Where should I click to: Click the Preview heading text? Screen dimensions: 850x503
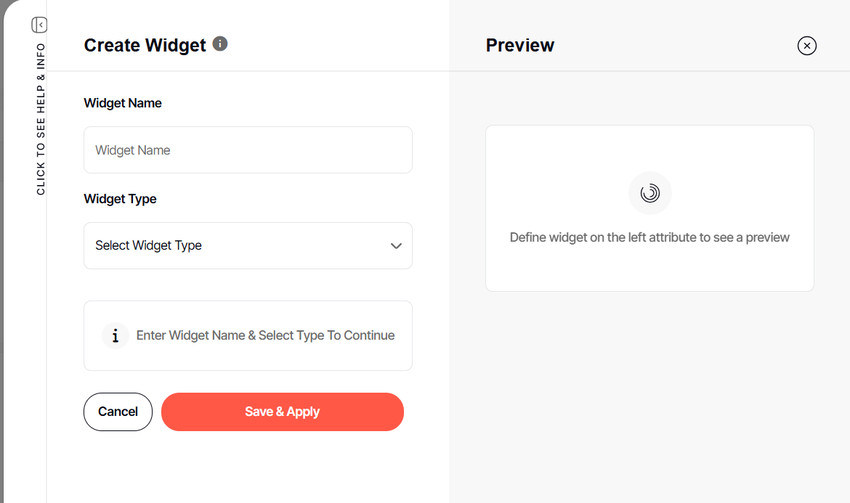point(520,45)
